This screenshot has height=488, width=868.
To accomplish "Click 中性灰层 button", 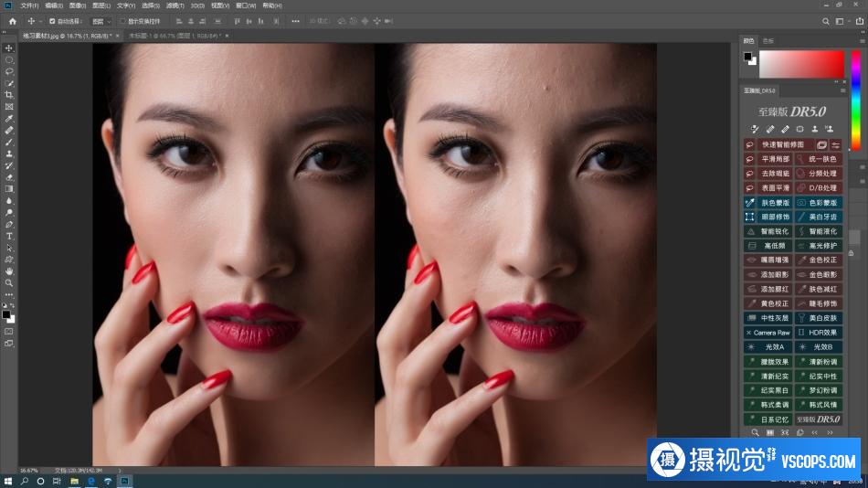I will 768,318.
